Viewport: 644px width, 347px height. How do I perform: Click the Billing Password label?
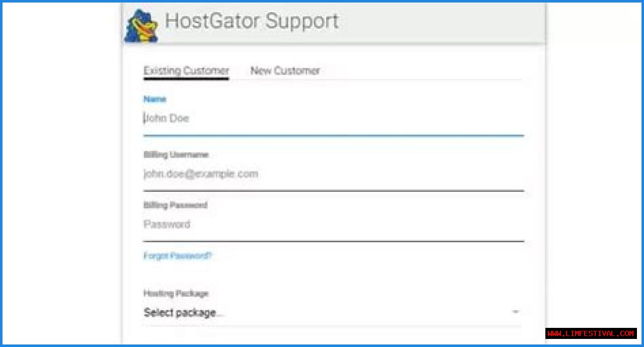coord(175,205)
